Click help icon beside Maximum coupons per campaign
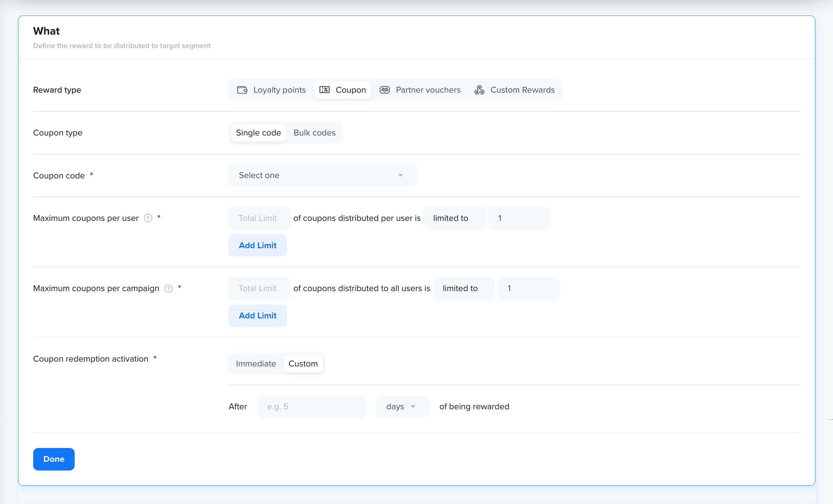This screenshot has width=833, height=504. click(x=168, y=289)
